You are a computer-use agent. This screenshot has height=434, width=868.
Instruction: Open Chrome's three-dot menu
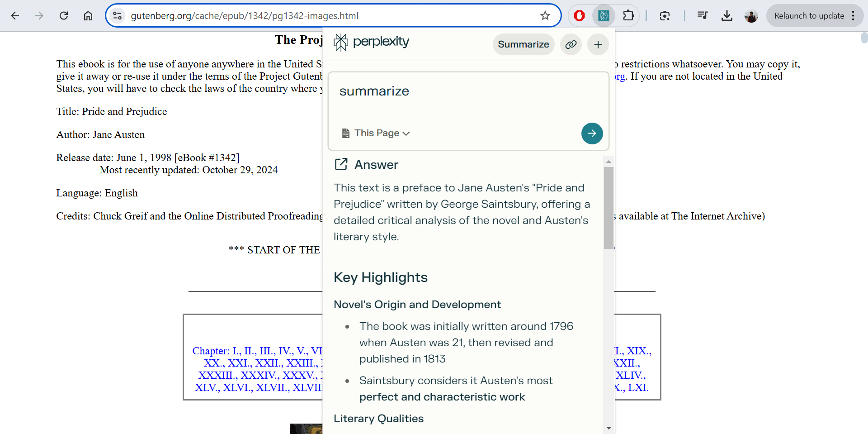point(853,16)
